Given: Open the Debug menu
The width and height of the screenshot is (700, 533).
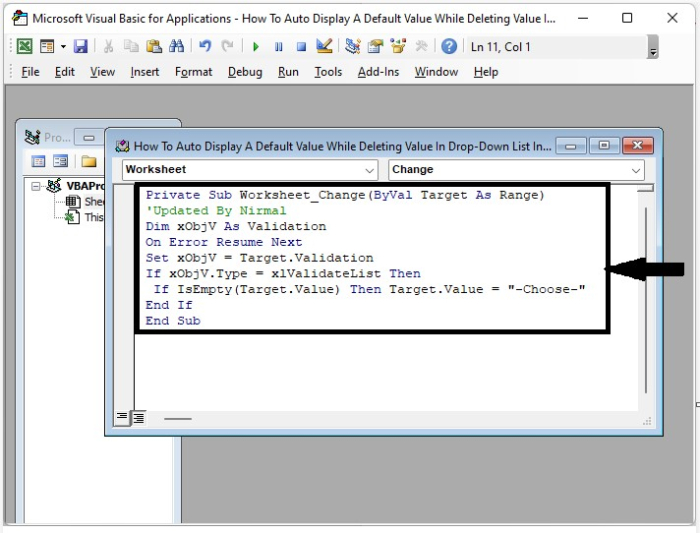Looking at the screenshot, I should click(245, 72).
